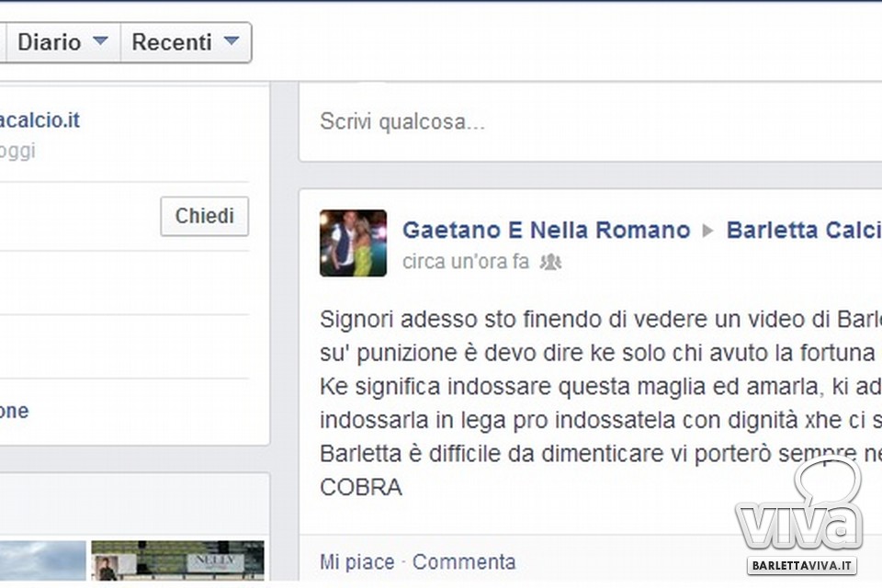Click the audience friends icon beside timestamp

pos(550,262)
